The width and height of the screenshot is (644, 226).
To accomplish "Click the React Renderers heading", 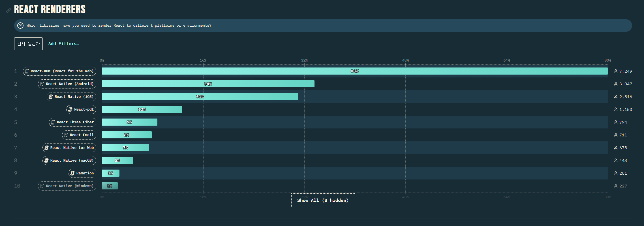I will [x=50, y=9].
